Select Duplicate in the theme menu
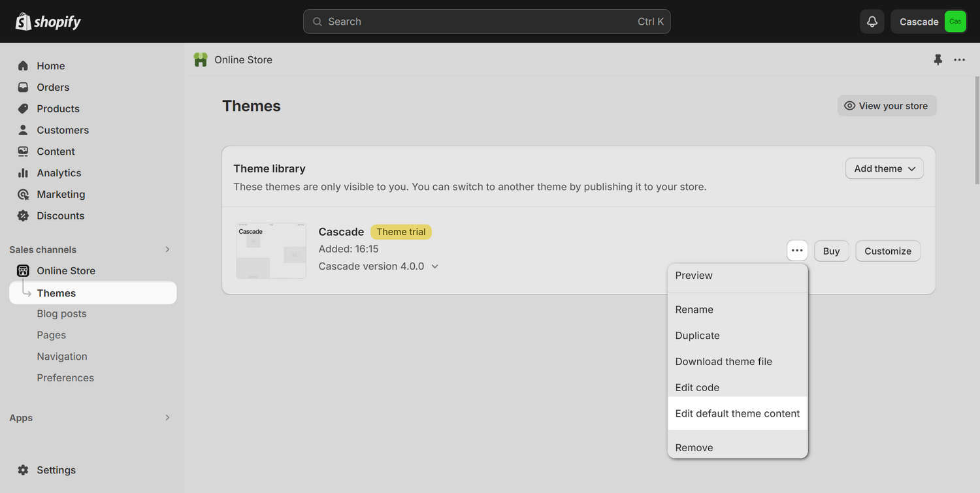 738,336
